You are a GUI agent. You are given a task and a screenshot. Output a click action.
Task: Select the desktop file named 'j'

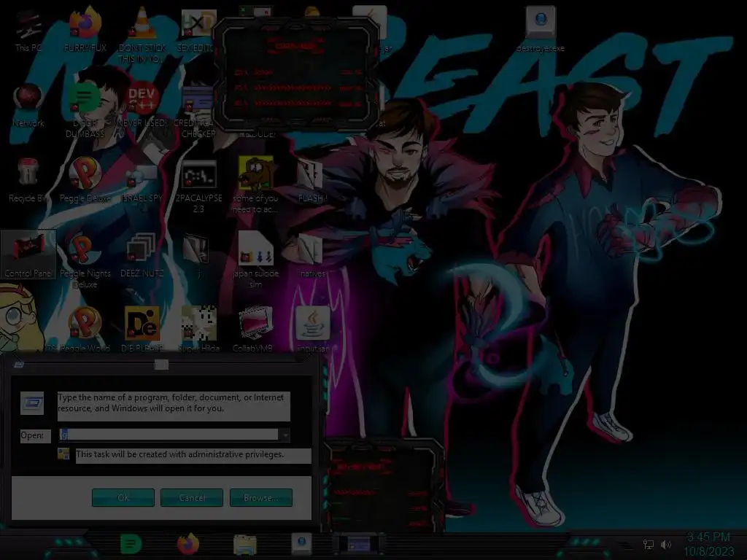[x=198, y=255]
